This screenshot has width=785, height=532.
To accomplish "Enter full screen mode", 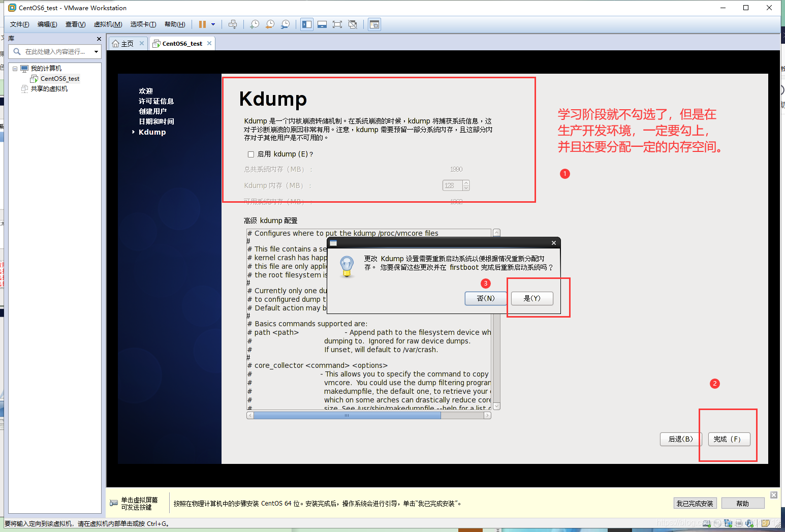I will (337, 24).
